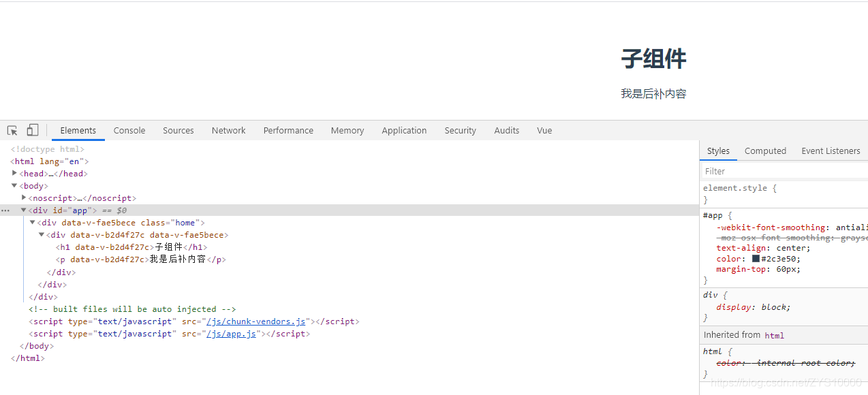Expand the noscript element node

pos(25,197)
